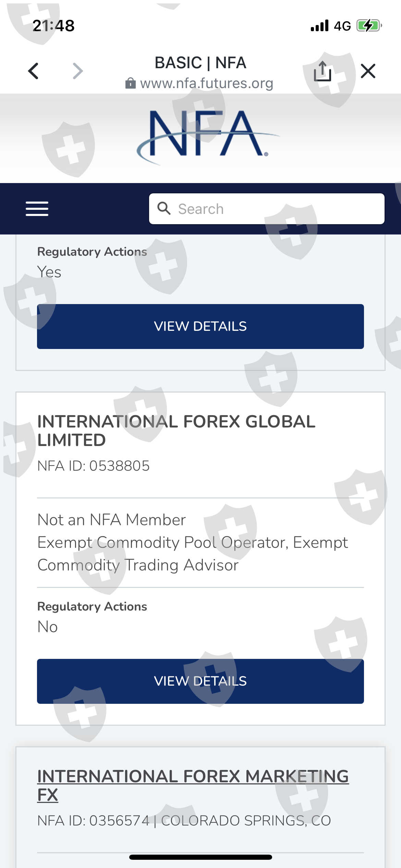Close the in-app browser with X
401x868 pixels.
point(368,71)
